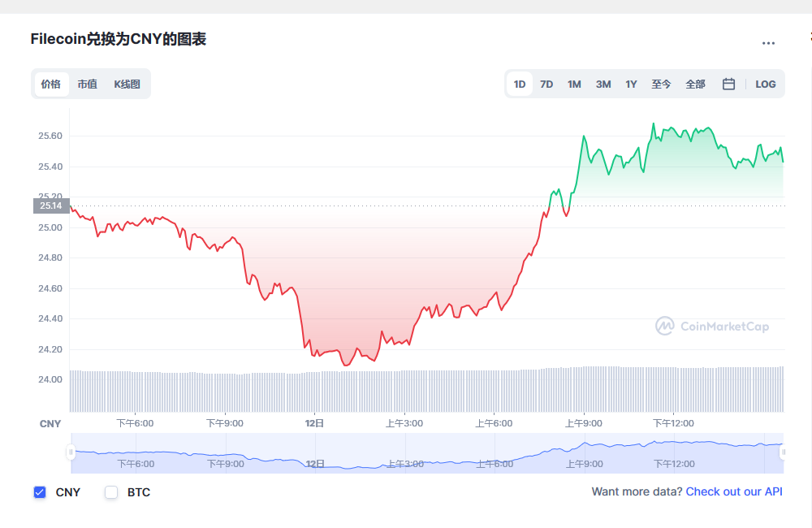Open the calendar date range picker
The image size is (812, 528).
[728, 84]
